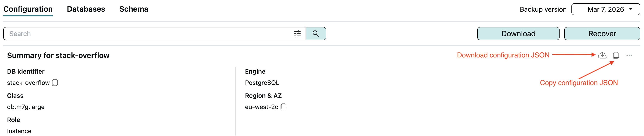
Task: Click the Instance role value
Action: click(x=19, y=131)
